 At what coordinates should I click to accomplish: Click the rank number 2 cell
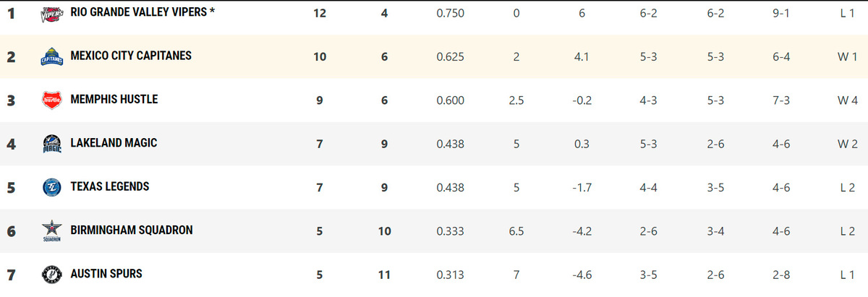[x=11, y=56]
